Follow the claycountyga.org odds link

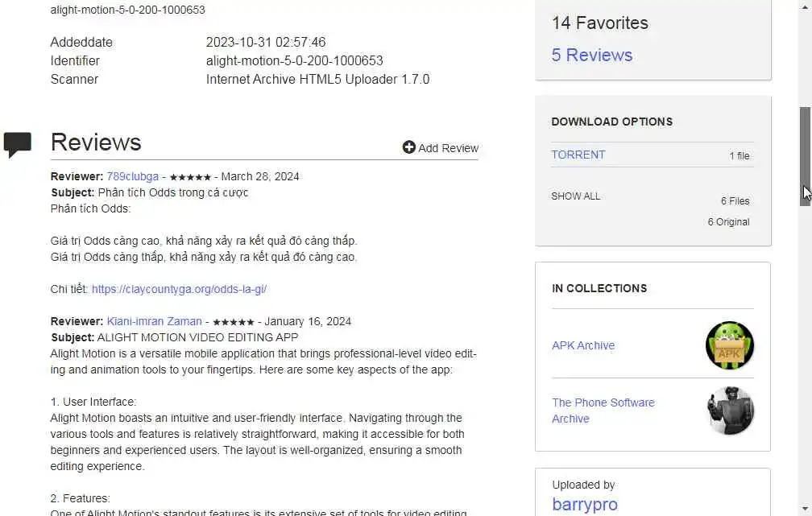tap(179, 289)
